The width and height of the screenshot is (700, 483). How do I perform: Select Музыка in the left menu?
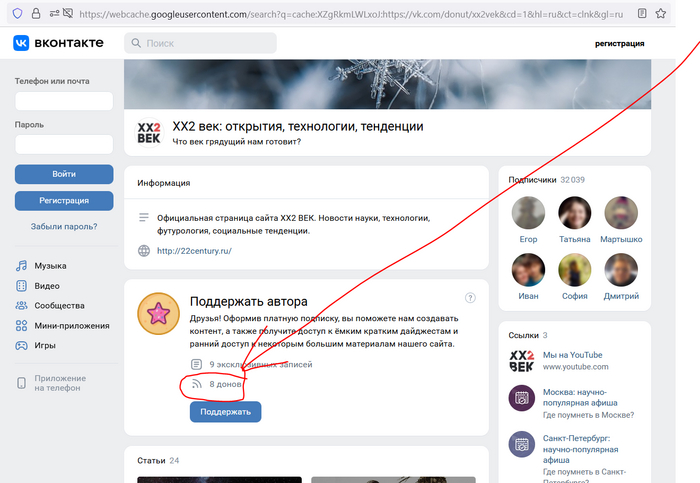50,266
